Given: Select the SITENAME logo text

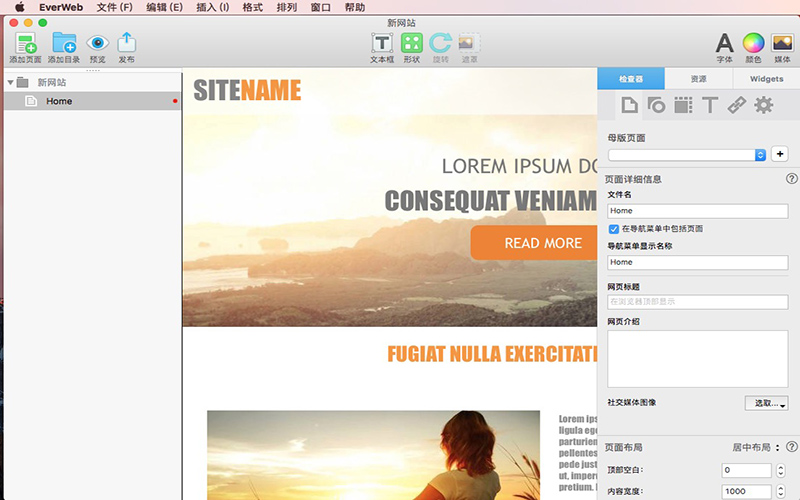Looking at the screenshot, I should [247, 90].
